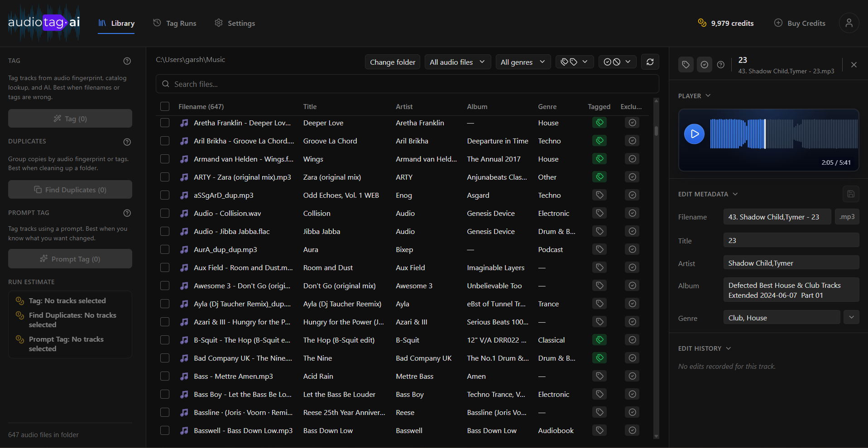The width and height of the screenshot is (868, 448).
Task: Open the All genres filter dropdown
Action: tap(523, 62)
